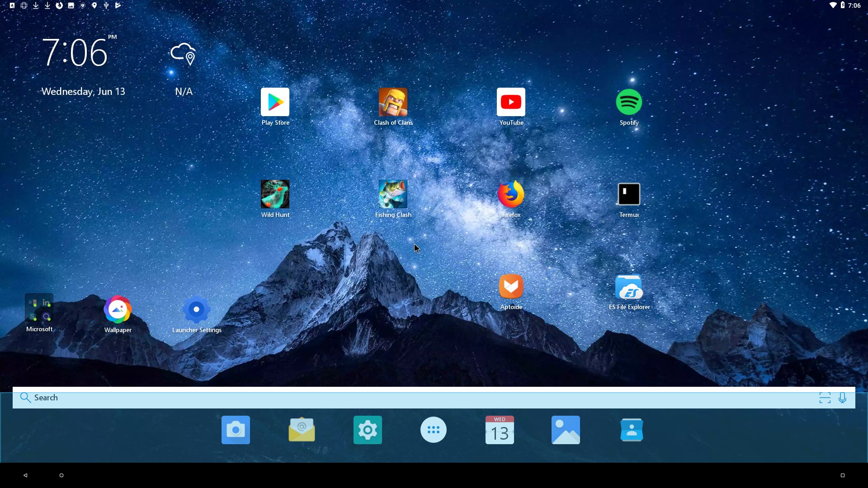Open ES File Explorer

point(629,286)
